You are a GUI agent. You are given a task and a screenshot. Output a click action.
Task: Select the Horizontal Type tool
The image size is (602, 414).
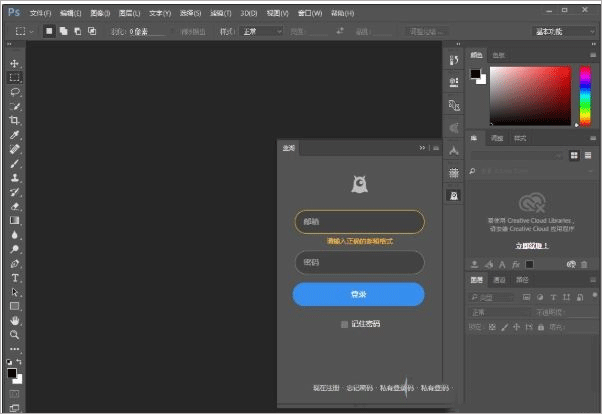[14, 277]
